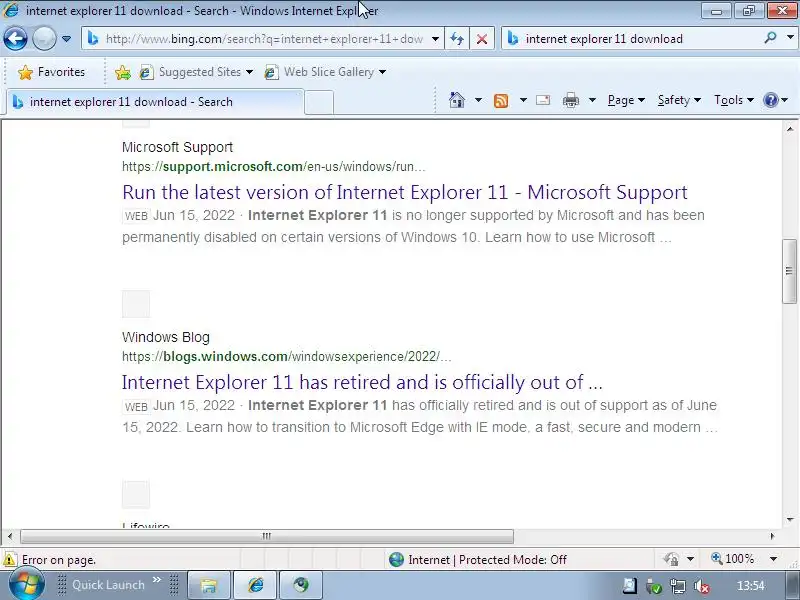Expand the address bar autocomplete dropdown

(x=435, y=39)
